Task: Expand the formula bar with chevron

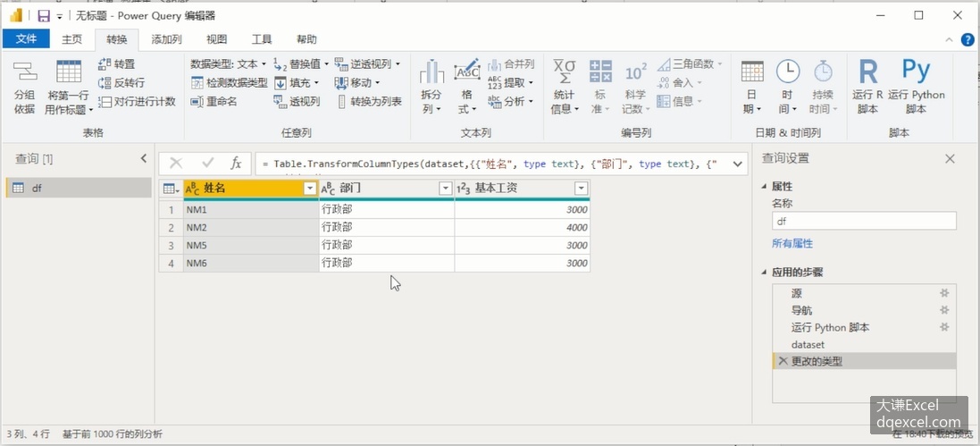Action: point(738,164)
